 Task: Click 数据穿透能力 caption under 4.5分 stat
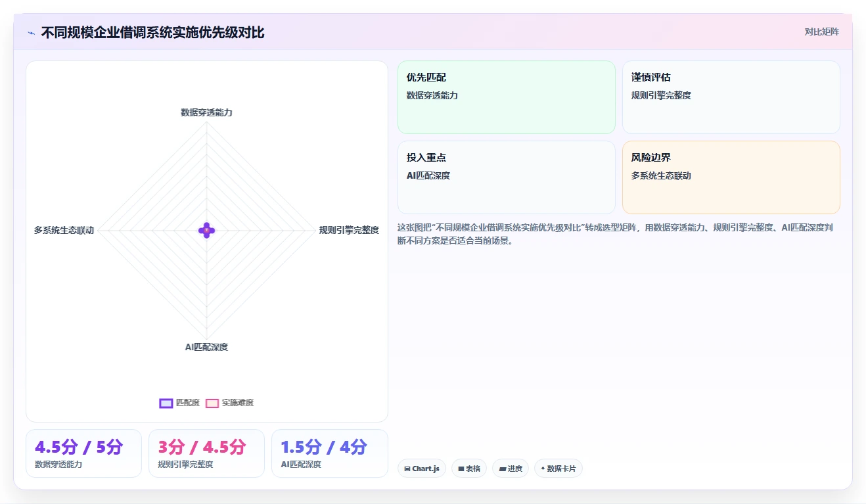point(58,465)
